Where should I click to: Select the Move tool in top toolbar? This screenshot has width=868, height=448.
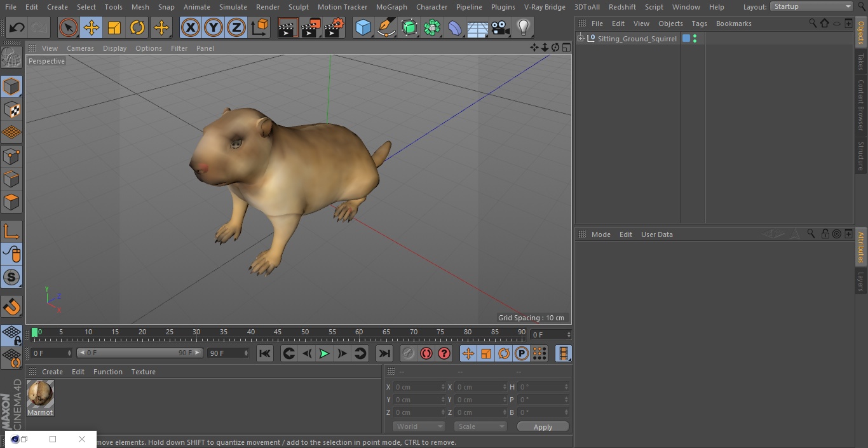coord(92,28)
